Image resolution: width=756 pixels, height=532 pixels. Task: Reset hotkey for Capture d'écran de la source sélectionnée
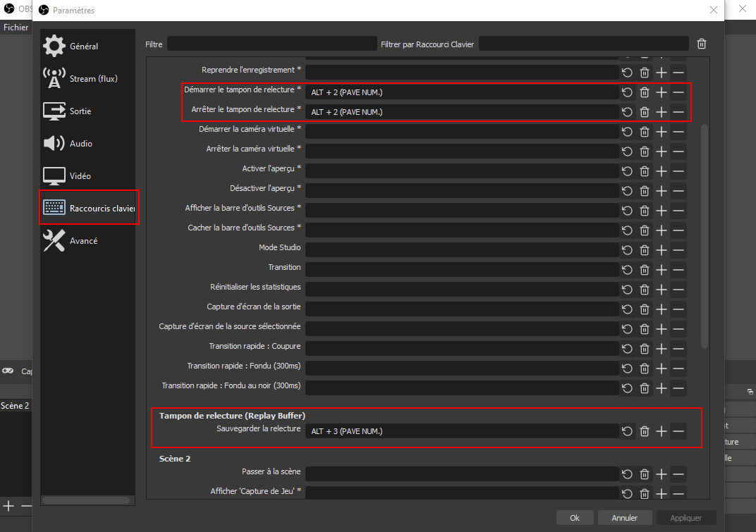click(627, 330)
